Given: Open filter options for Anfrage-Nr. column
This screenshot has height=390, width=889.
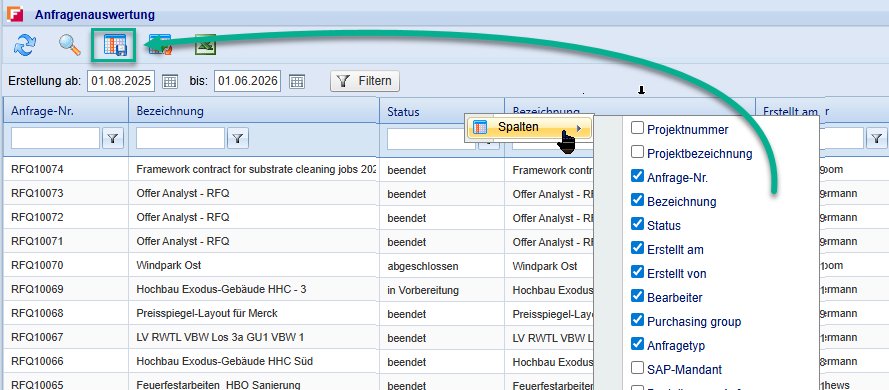Looking at the screenshot, I should [x=113, y=138].
